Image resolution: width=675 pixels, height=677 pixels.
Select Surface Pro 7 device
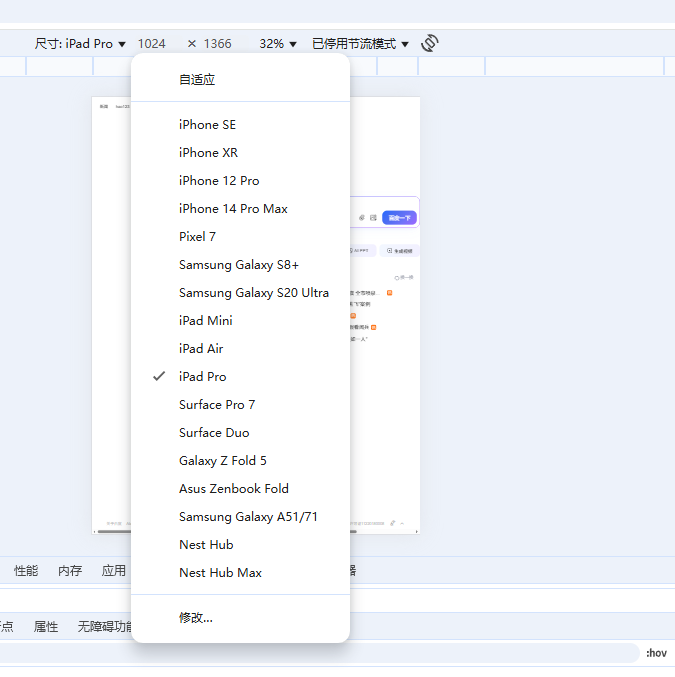pos(241,405)
